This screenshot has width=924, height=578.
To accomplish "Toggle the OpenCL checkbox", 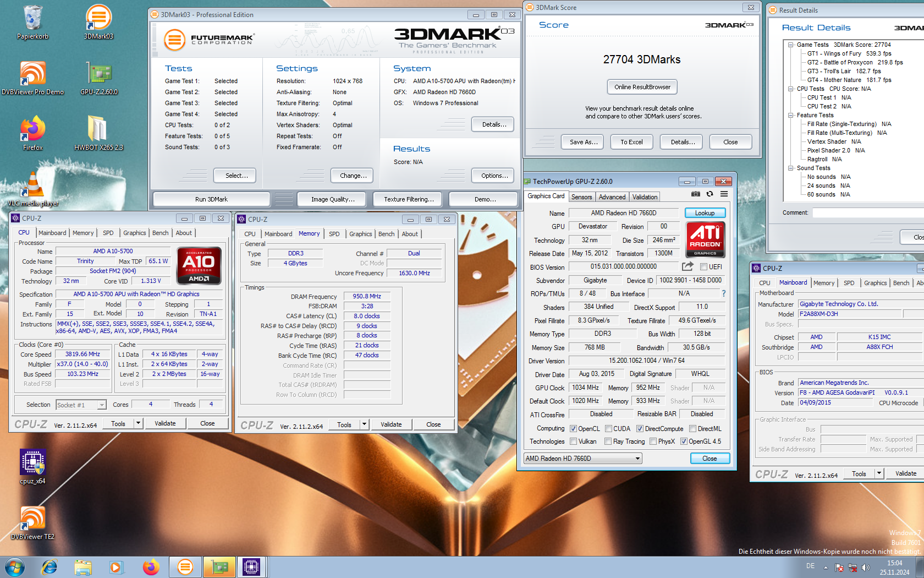I will pos(574,429).
